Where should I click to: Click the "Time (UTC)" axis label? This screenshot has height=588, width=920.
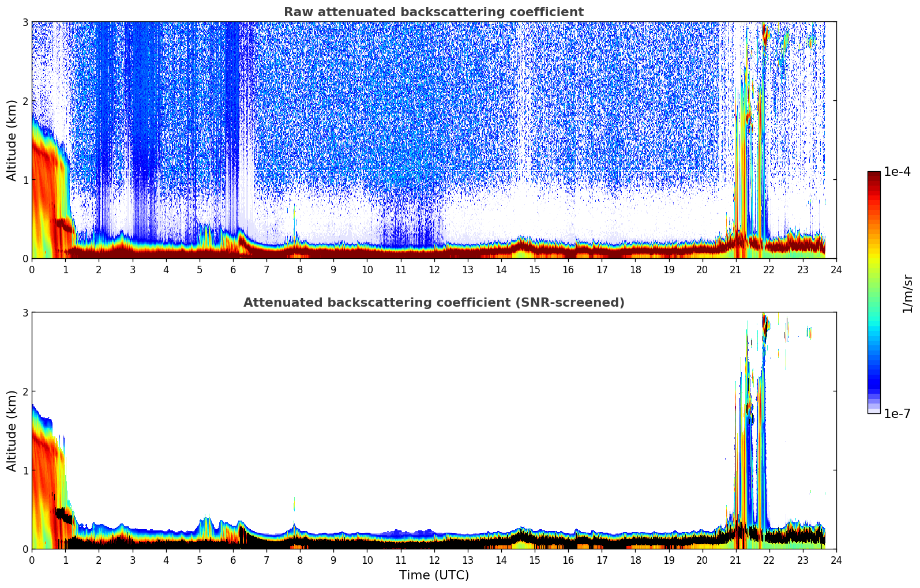434,575
